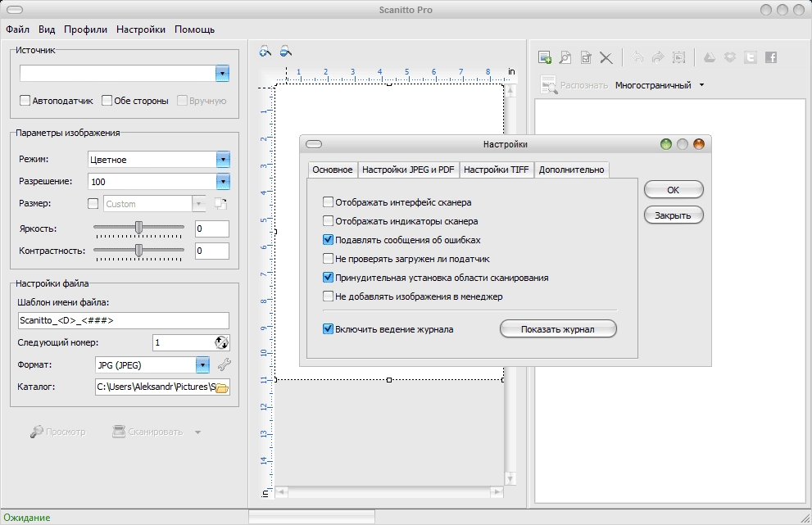Click the Распознать text label

[x=584, y=85]
